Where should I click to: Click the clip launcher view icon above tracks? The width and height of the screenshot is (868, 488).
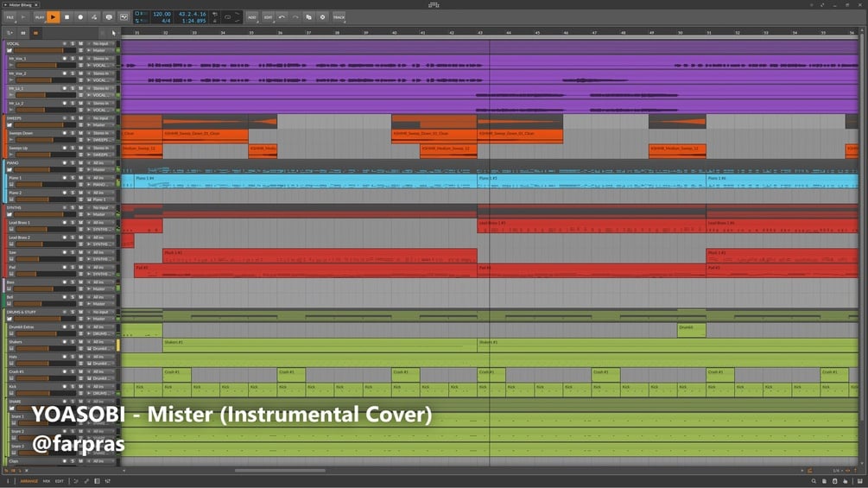22,33
